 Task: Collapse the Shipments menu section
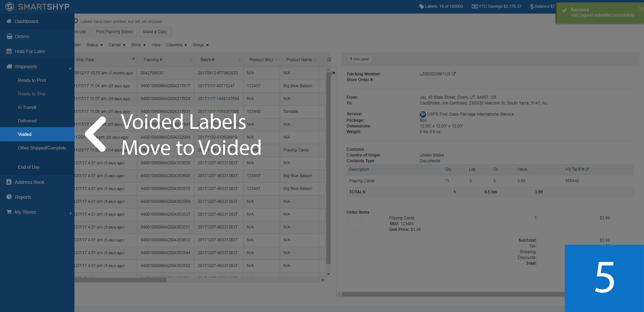coord(37,67)
